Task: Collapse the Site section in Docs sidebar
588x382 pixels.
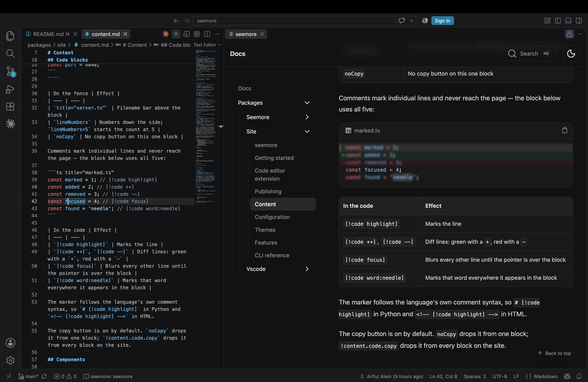Action: [307, 132]
